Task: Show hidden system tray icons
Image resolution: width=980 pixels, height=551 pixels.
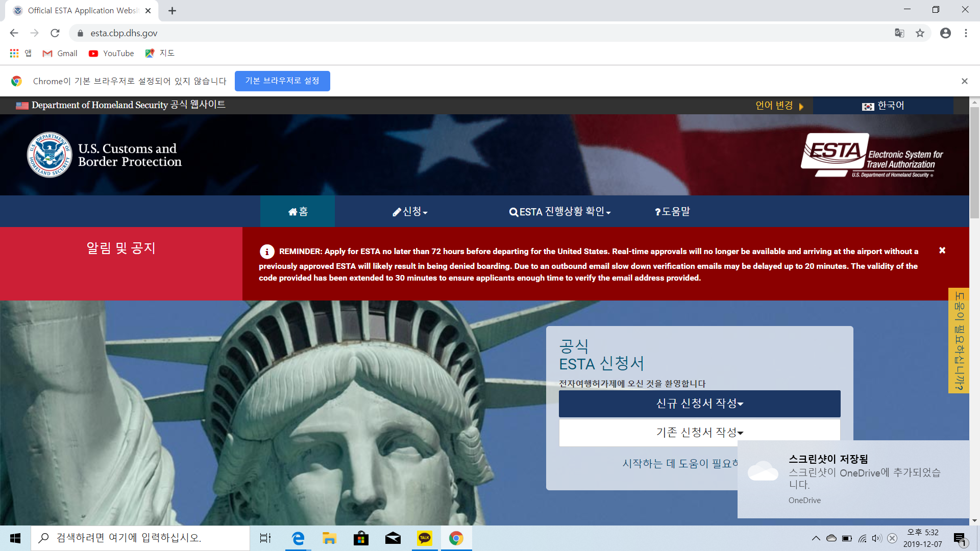Action: point(816,538)
